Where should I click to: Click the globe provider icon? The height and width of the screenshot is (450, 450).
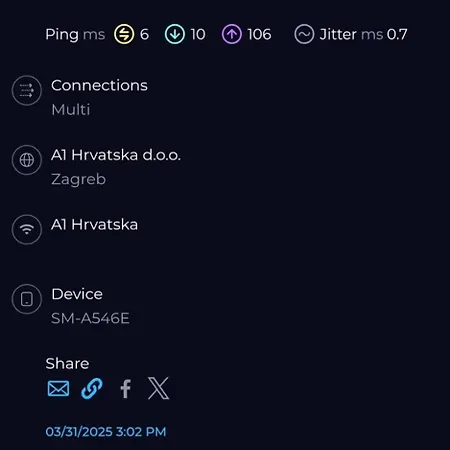point(27,160)
